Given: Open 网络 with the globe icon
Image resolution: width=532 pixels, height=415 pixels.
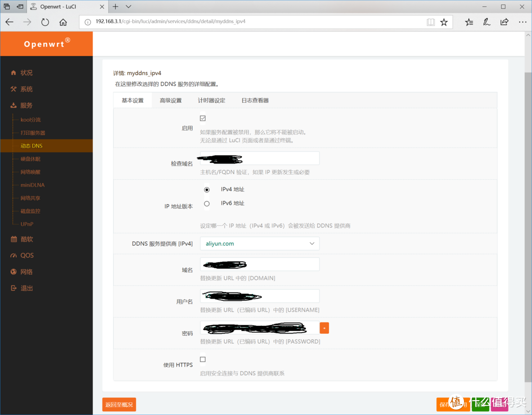Looking at the screenshot, I should 13,271.
